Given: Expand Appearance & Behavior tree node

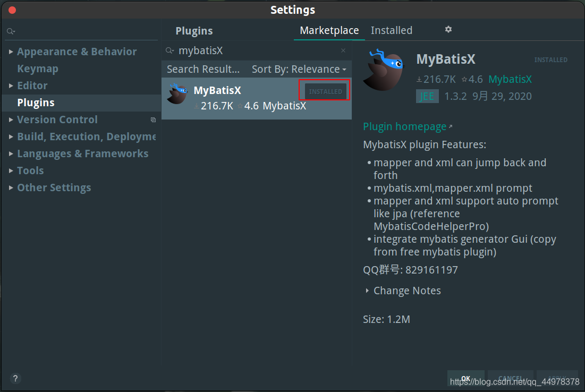Looking at the screenshot, I should pyautogui.click(x=11, y=52).
